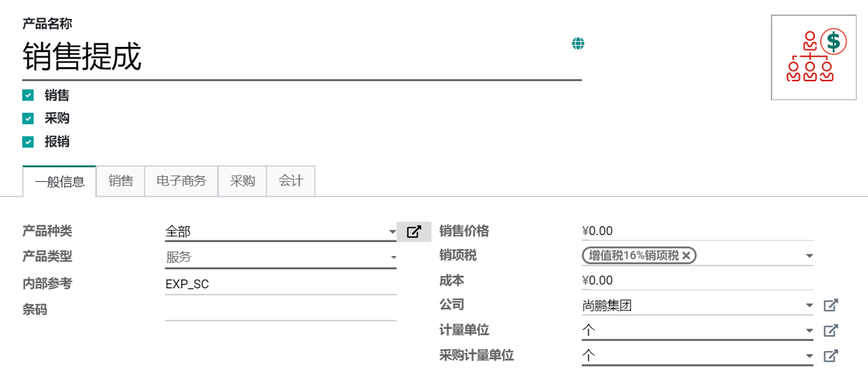Viewport: 868px width, 384px height.
Task: Switch to the 一般信息 tab
Action: click(x=59, y=181)
